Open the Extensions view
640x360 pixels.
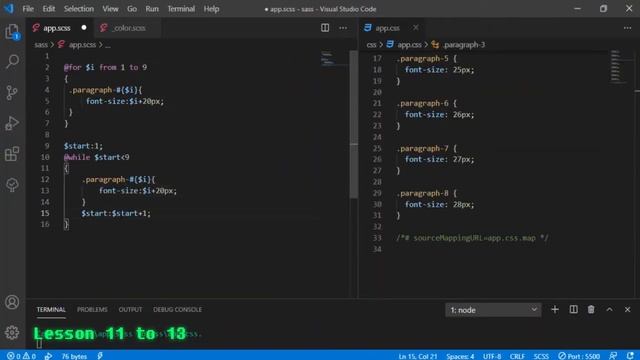12,154
